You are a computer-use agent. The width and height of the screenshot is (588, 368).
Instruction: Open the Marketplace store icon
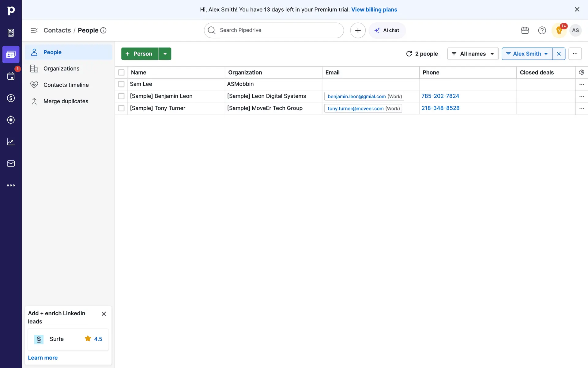(x=525, y=30)
